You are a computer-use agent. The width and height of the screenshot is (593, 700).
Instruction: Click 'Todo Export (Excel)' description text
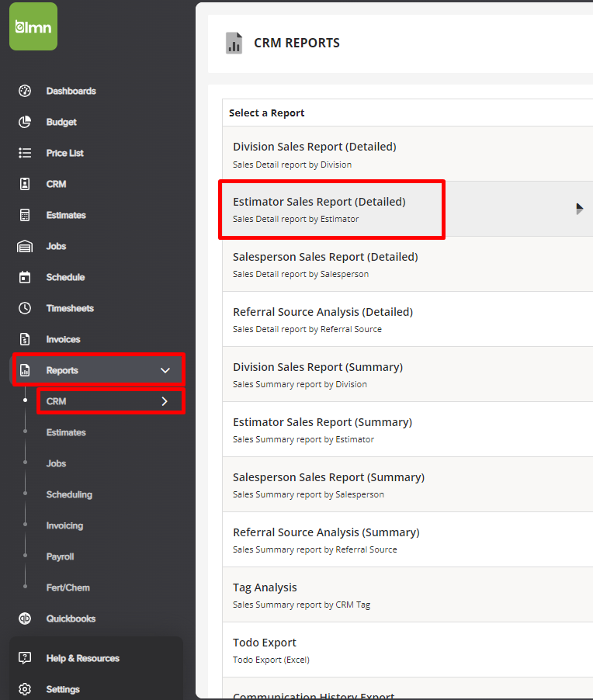click(271, 660)
